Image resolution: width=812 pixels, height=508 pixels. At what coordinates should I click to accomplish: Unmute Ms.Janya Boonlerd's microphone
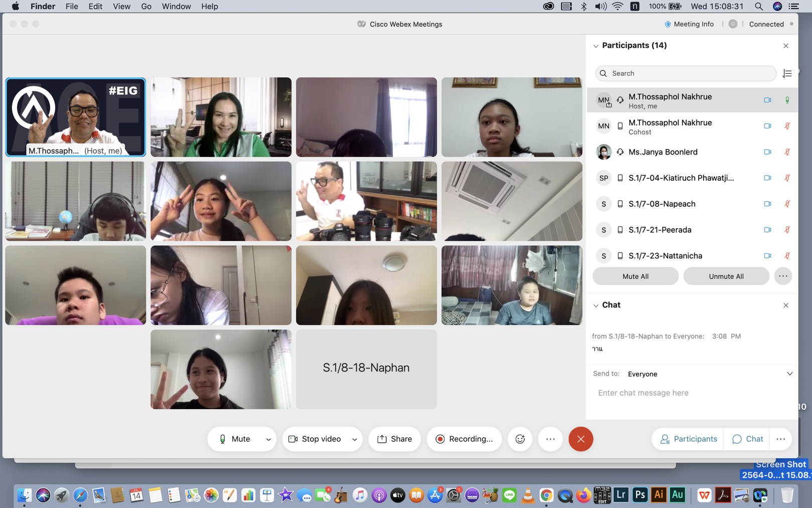(787, 152)
